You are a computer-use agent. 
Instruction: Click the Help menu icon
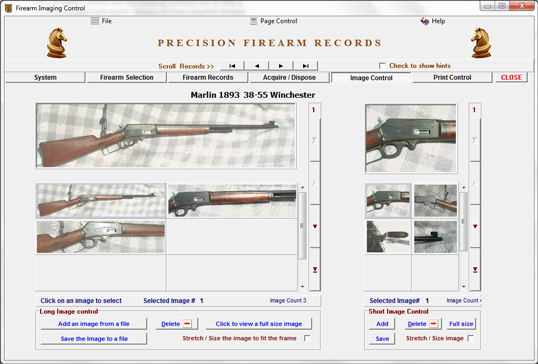tap(425, 21)
